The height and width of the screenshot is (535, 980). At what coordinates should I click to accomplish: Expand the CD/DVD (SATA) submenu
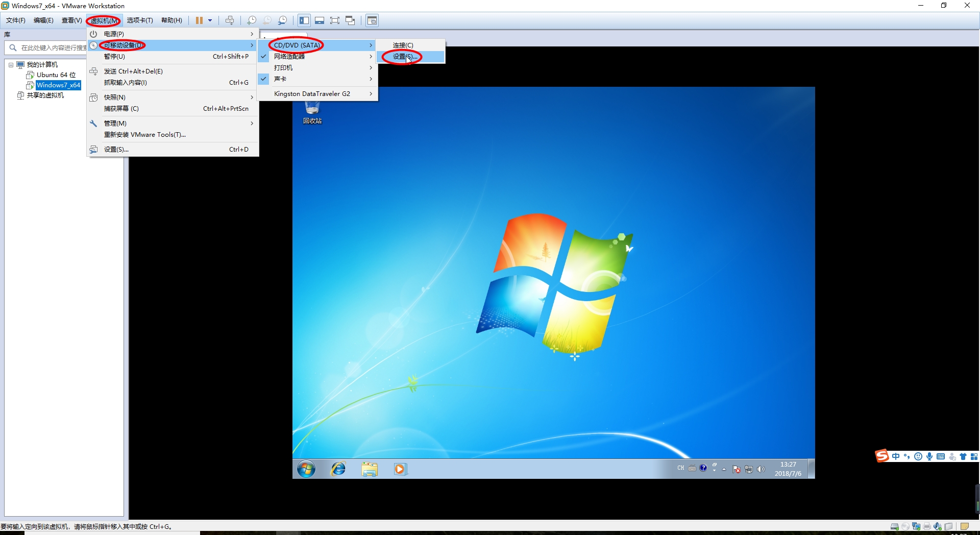[317, 45]
